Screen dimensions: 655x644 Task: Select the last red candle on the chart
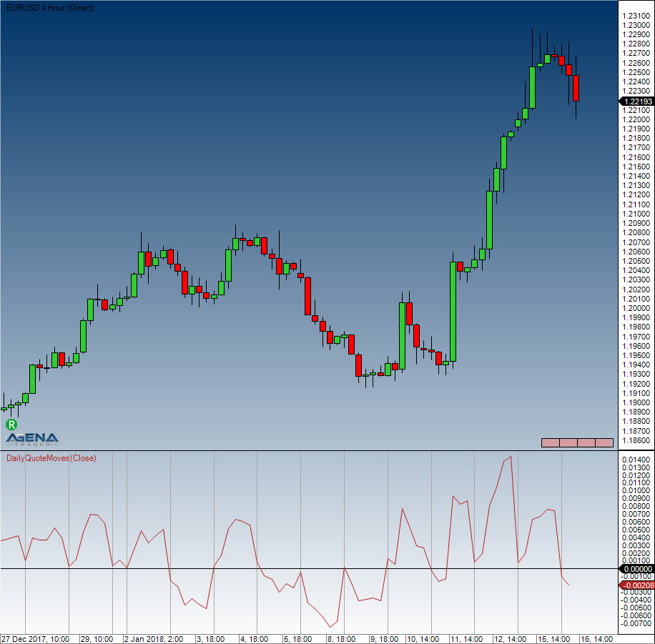576,88
